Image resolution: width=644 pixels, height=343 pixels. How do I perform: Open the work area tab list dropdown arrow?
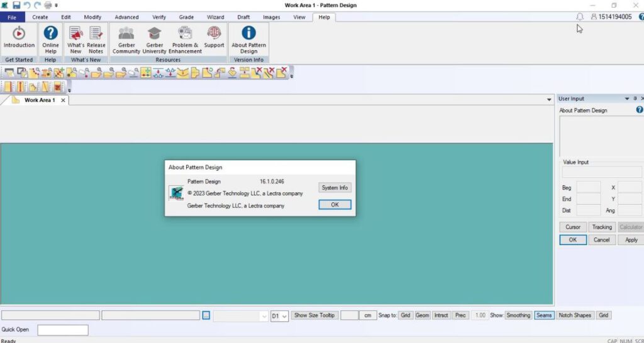[x=549, y=100]
